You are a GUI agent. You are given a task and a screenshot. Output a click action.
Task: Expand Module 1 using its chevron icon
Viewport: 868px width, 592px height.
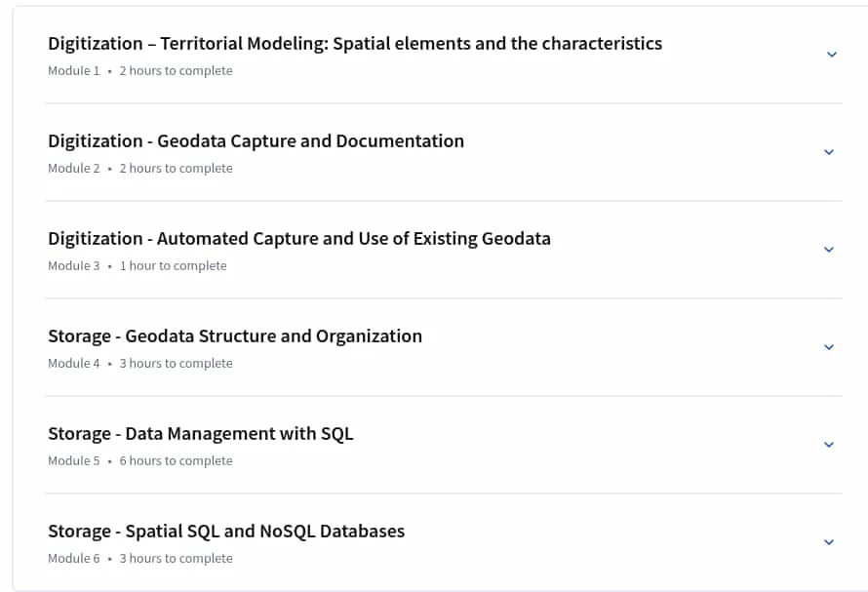(x=831, y=55)
